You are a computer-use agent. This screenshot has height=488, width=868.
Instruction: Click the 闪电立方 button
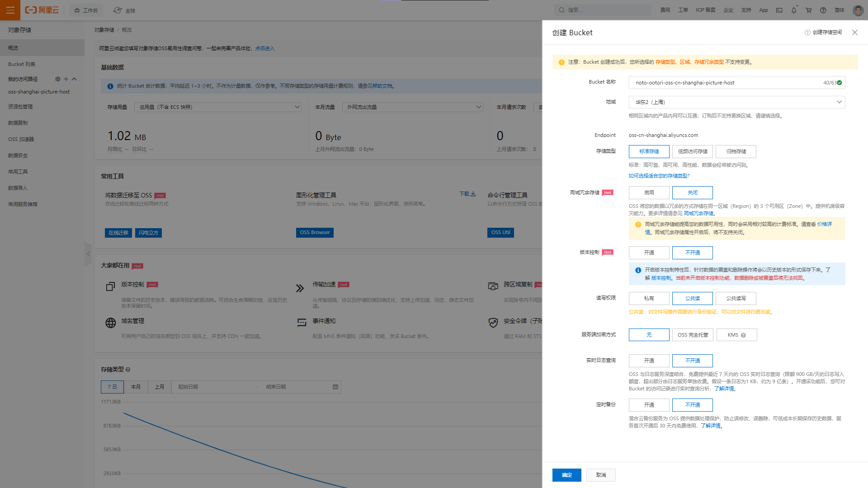149,233
